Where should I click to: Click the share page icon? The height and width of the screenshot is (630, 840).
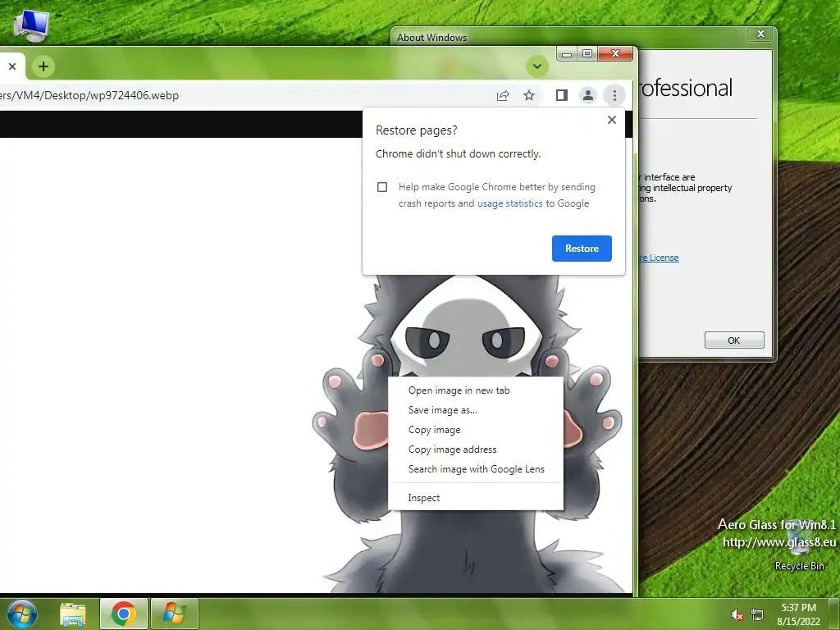pos(503,95)
